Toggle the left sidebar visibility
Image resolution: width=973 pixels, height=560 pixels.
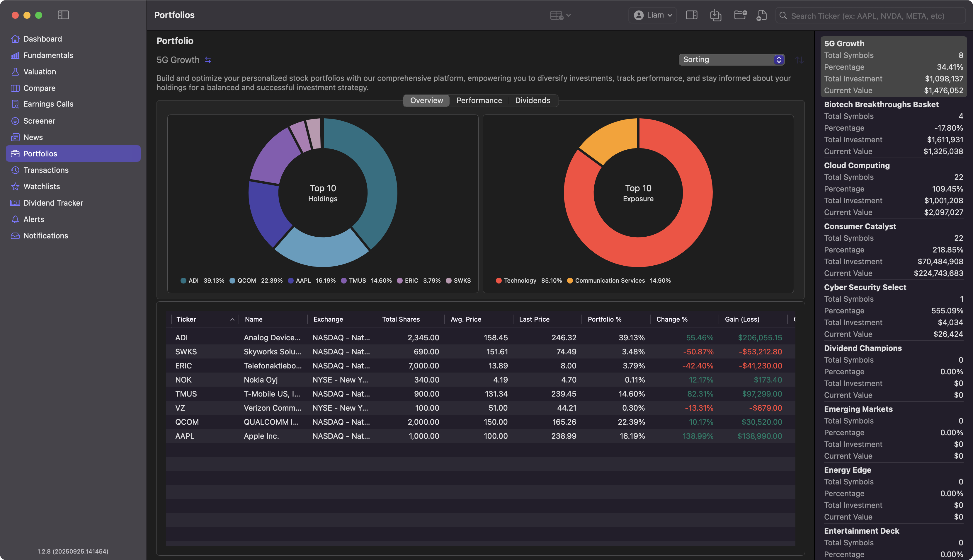[63, 15]
